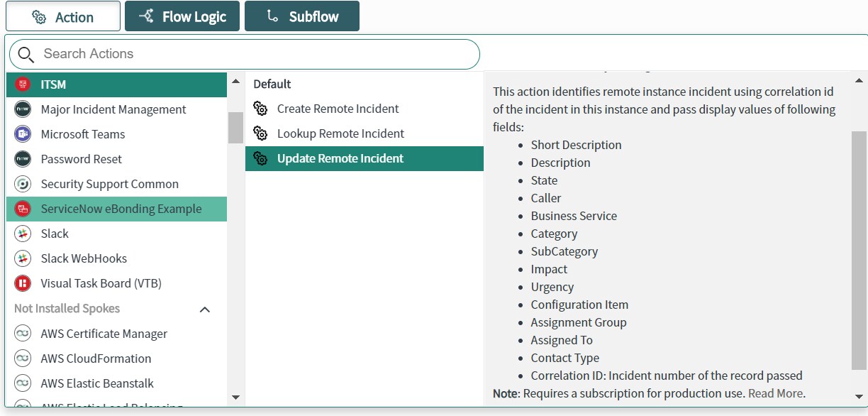
Task: Click description panel scroll up arrow
Action: pos(859,81)
